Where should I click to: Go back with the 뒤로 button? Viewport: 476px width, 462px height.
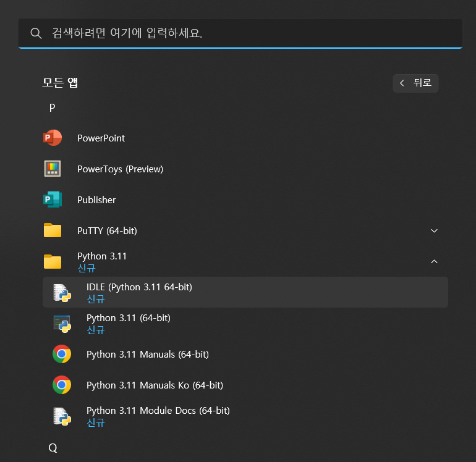[415, 83]
